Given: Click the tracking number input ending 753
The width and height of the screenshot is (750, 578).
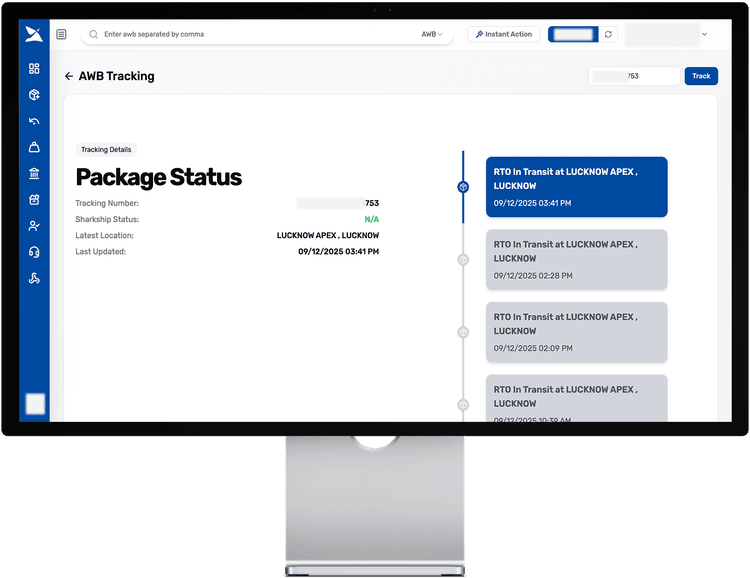Looking at the screenshot, I should (634, 76).
